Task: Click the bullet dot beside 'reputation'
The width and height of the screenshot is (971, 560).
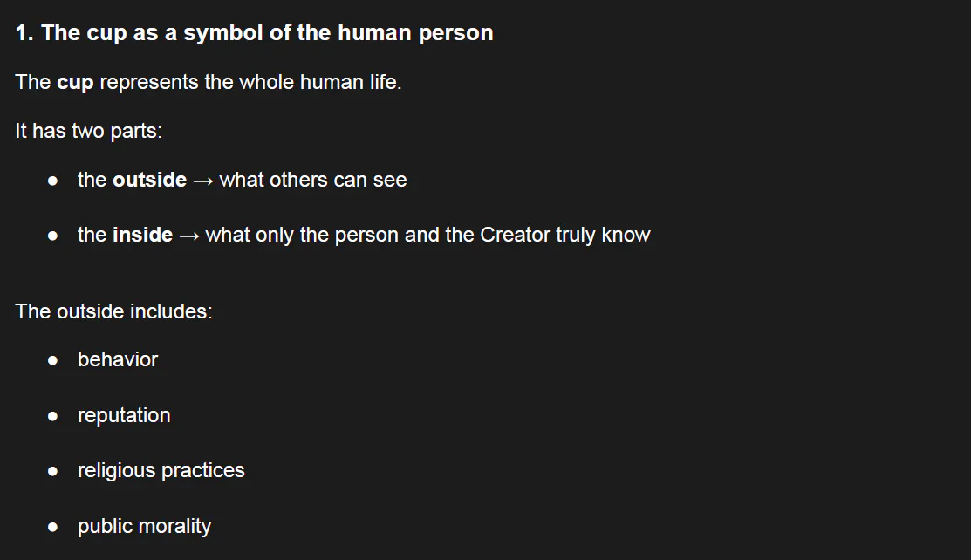Action: [52, 416]
